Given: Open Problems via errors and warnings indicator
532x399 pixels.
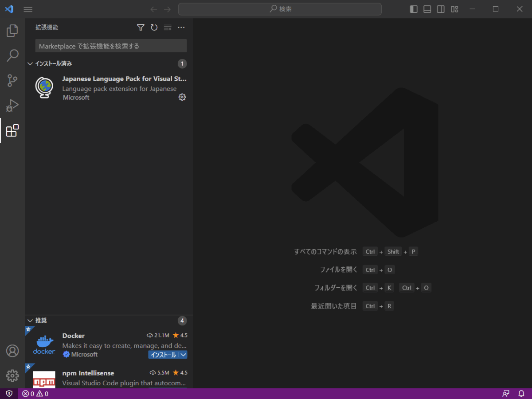Looking at the screenshot, I should [35, 394].
